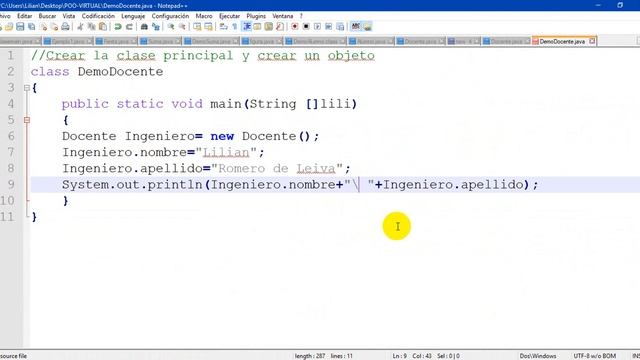Undo the last edit with the Undo arrow

[118, 27]
